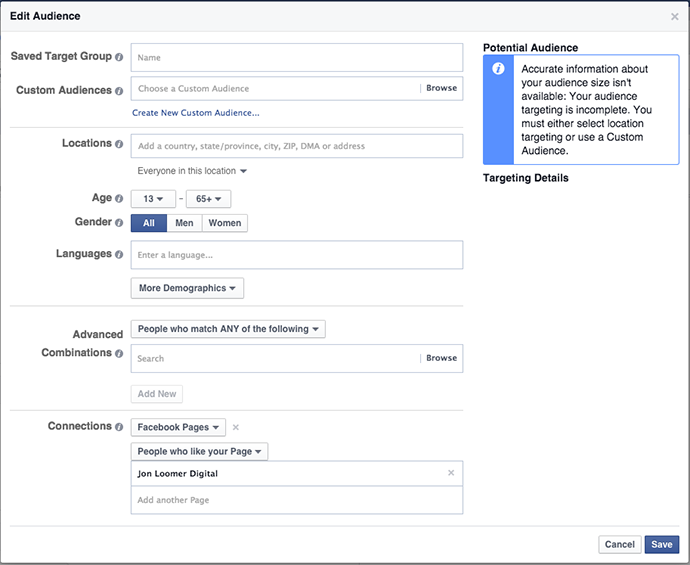Select Men gender option

(x=184, y=223)
